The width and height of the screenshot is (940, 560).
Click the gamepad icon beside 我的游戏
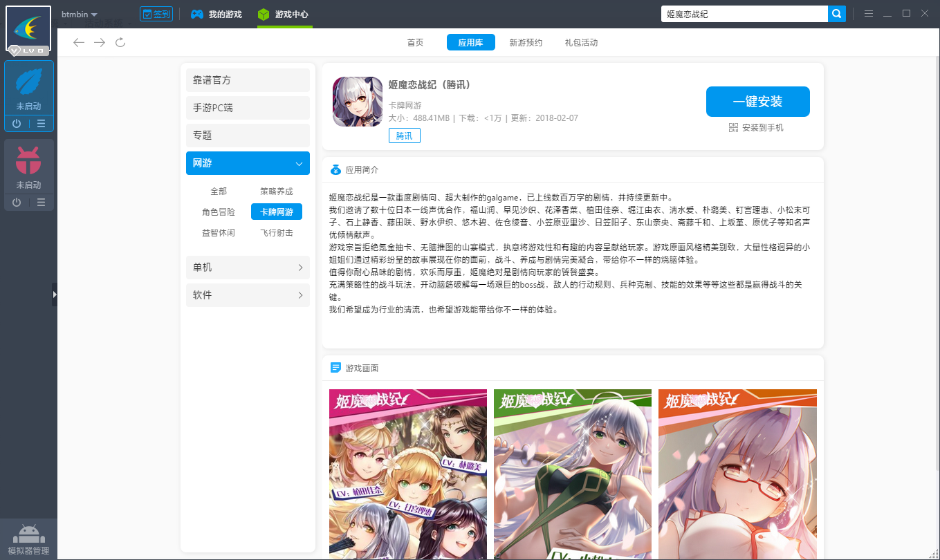coord(197,14)
